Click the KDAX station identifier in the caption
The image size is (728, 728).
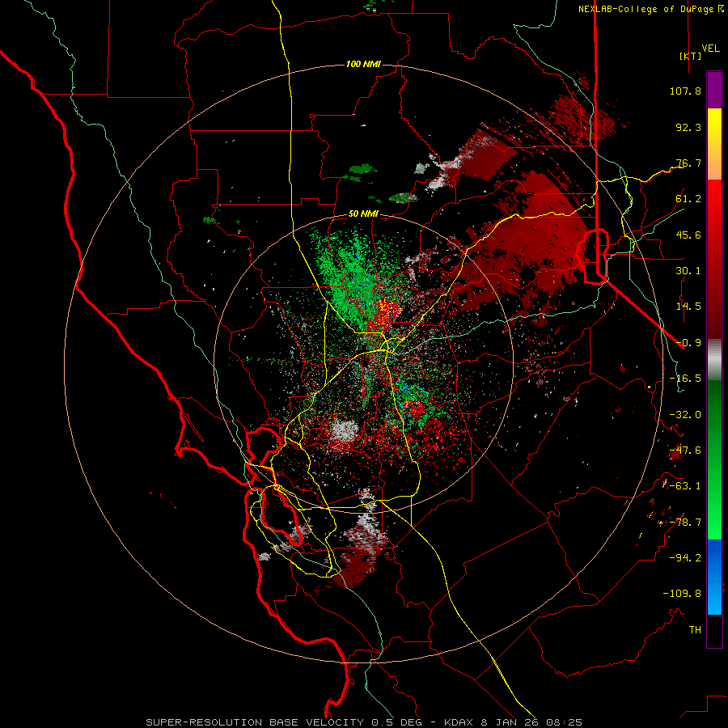point(459,722)
